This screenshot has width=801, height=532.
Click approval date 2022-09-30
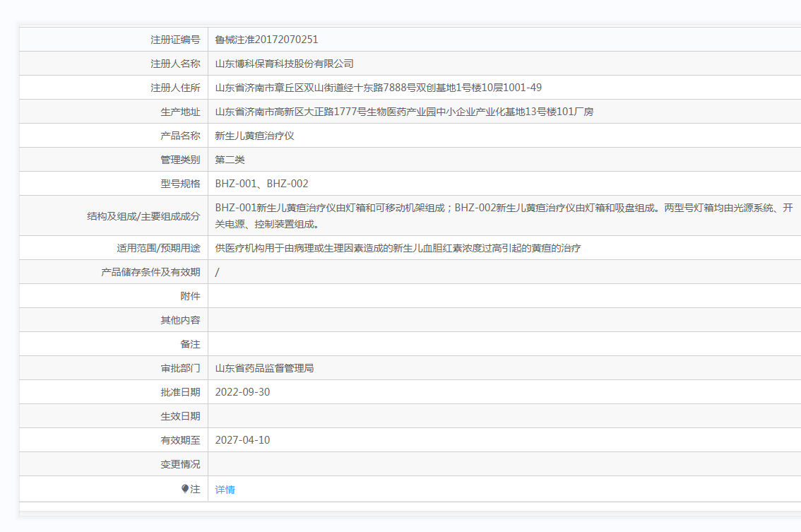click(242, 392)
